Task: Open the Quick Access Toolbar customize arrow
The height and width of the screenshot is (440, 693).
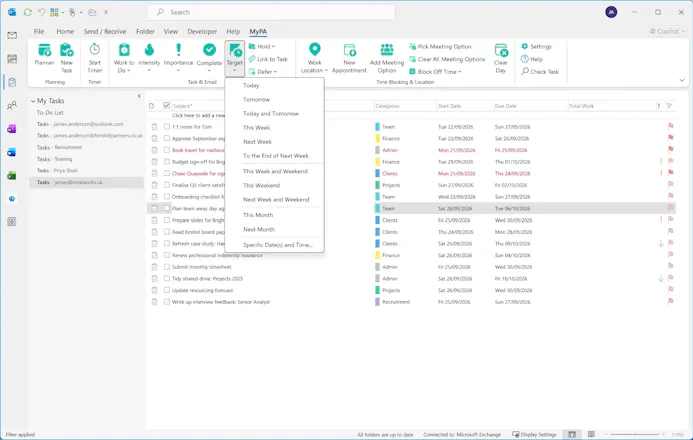Action: (x=106, y=12)
